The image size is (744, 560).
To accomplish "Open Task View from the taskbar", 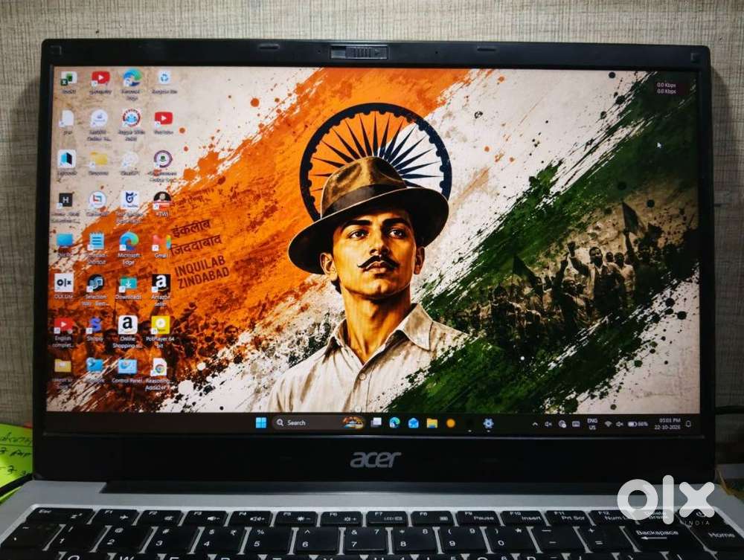I will (376, 422).
